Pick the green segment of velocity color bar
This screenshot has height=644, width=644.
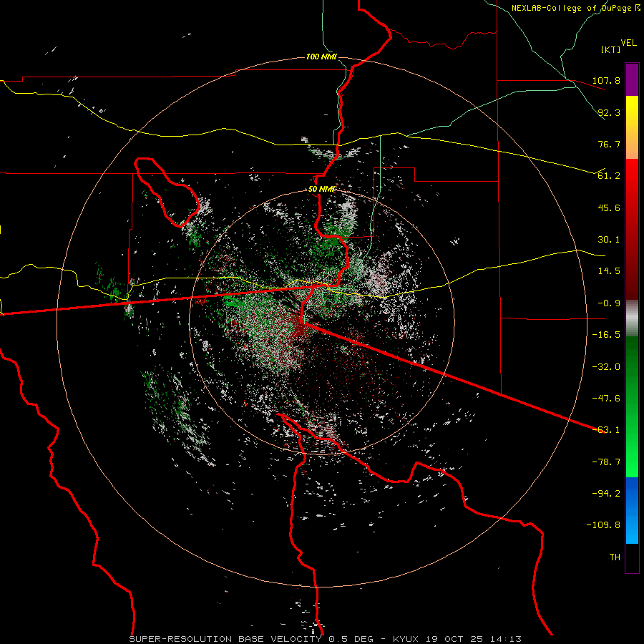632,406
